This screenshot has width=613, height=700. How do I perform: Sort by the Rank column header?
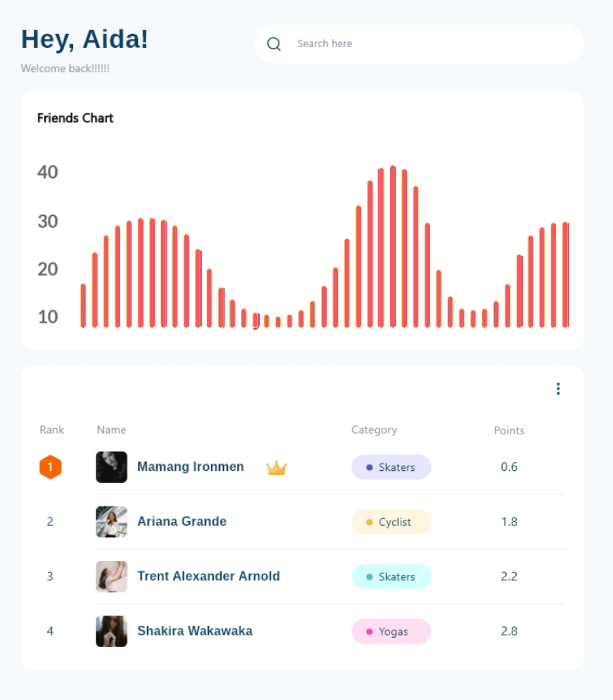click(52, 430)
